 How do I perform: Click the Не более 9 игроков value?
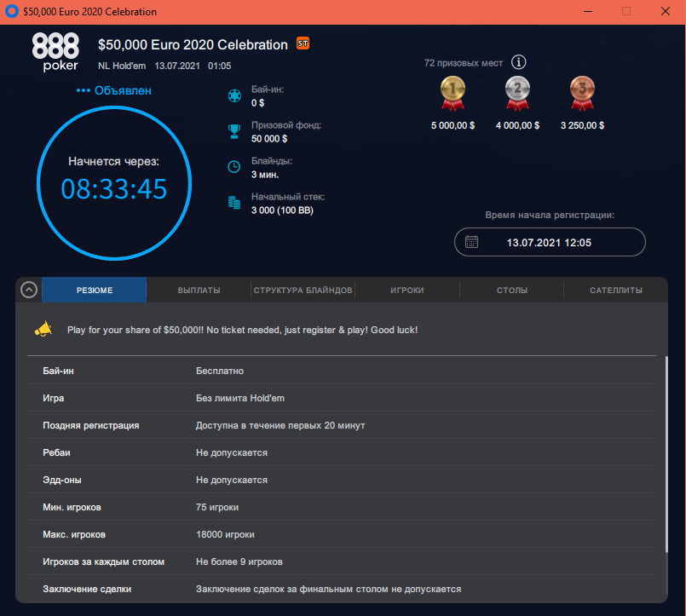point(239,561)
